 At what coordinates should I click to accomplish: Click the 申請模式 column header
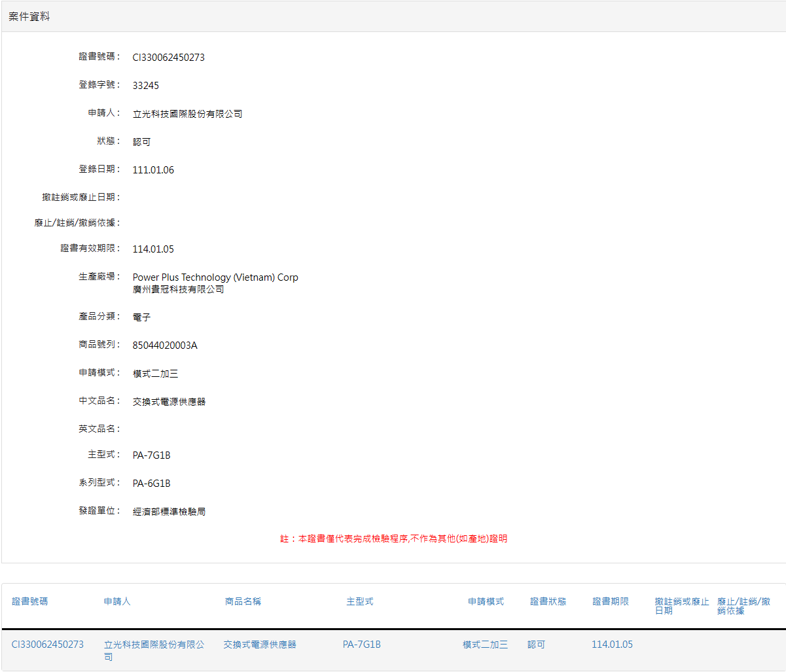coord(486,601)
